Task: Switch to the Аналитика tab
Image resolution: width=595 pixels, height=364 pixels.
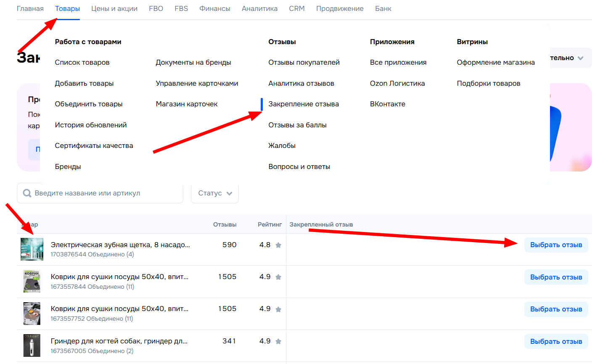Action: click(x=259, y=9)
